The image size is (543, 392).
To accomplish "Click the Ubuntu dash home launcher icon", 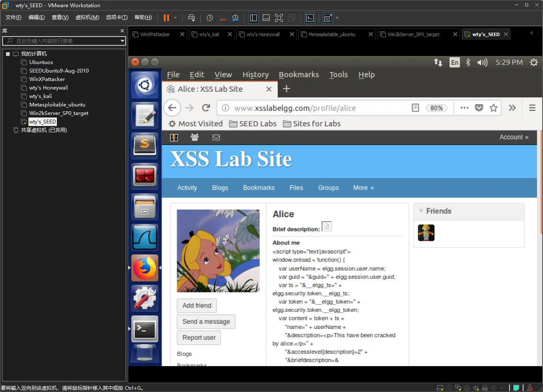I will point(145,85).
